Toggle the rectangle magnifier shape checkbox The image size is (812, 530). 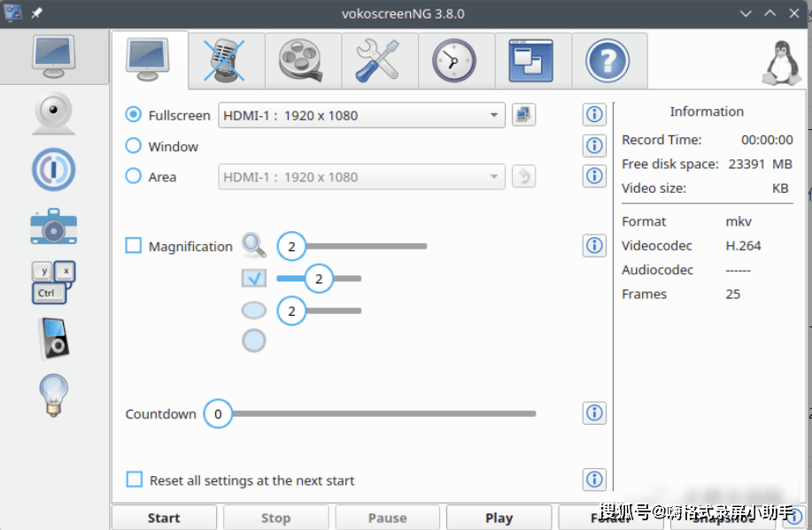pyautogui.click(x=254, y=278)
